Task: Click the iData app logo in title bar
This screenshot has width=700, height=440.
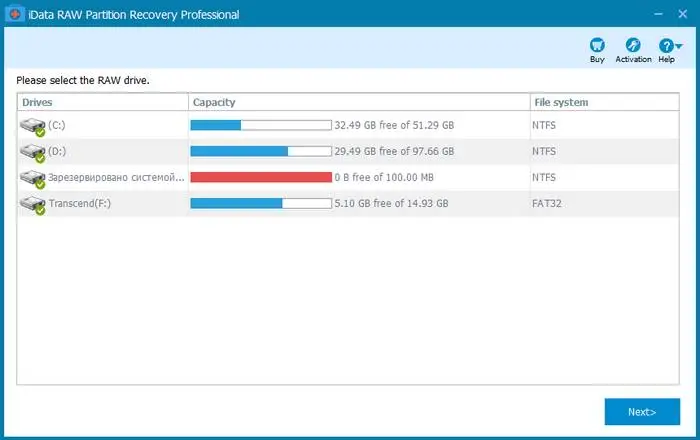Action: tap(14, 14)
